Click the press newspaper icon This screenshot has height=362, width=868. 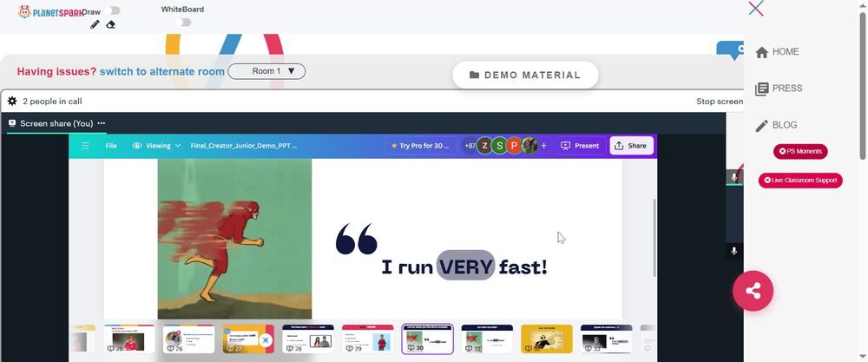tap(762, 89)
